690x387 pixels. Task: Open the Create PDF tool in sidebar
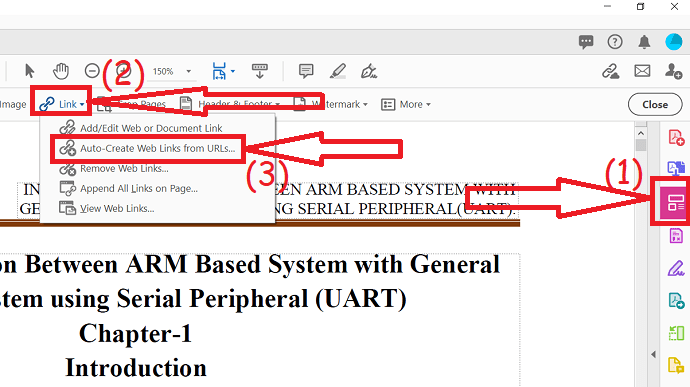(x=676, y=137)
